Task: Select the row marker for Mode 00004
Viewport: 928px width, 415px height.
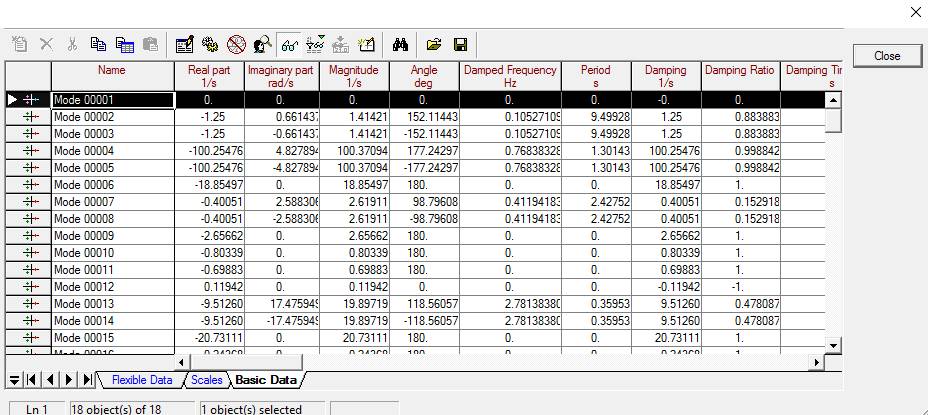Action: click(x=29, y=151)
